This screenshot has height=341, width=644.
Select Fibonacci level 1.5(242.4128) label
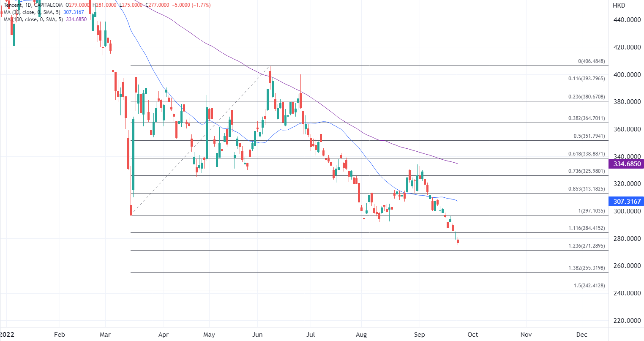pos(589,286)
